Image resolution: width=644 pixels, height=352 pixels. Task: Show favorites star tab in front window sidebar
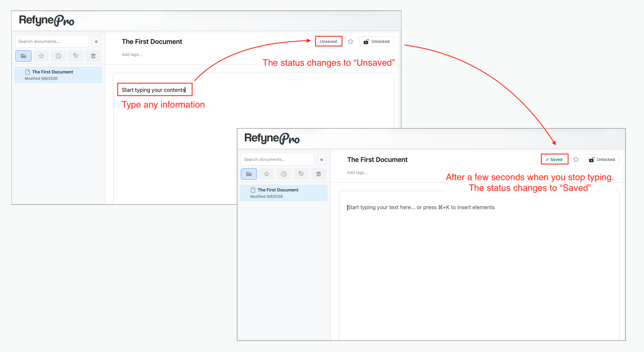pyautogui.click(x=267, y=174)
